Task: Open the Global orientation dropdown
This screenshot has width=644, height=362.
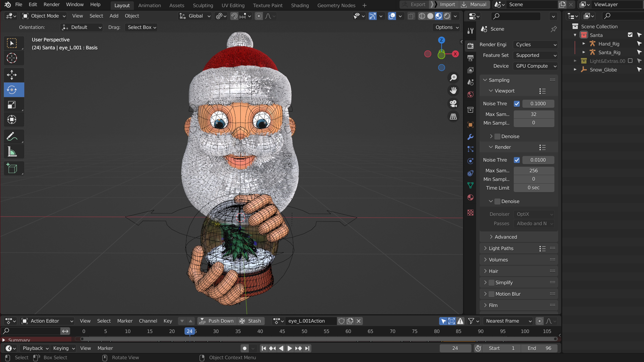Action: pos(195,16)
